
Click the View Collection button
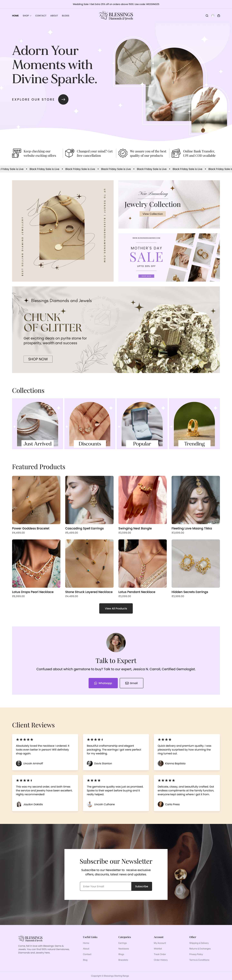pyautogui.click(x=153, y=214)
